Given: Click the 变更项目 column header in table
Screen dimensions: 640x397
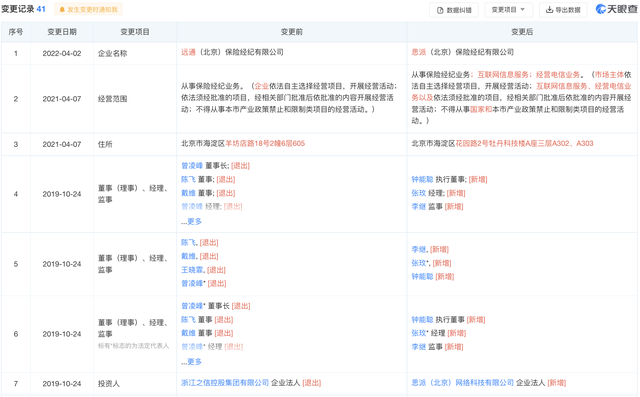Looking at the screenshot, I should (x=135, y=32).
